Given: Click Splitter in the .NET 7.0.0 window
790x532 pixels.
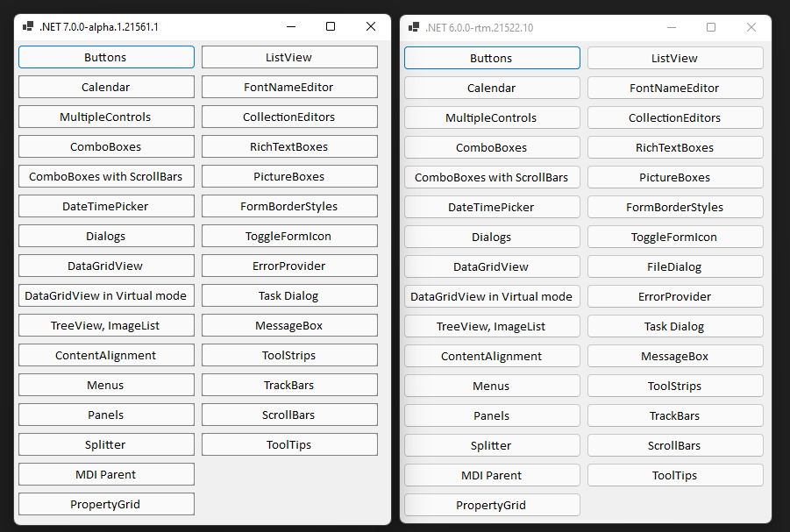Looking at the screenshot, I should pyautogui.click(x=106, y=443).
